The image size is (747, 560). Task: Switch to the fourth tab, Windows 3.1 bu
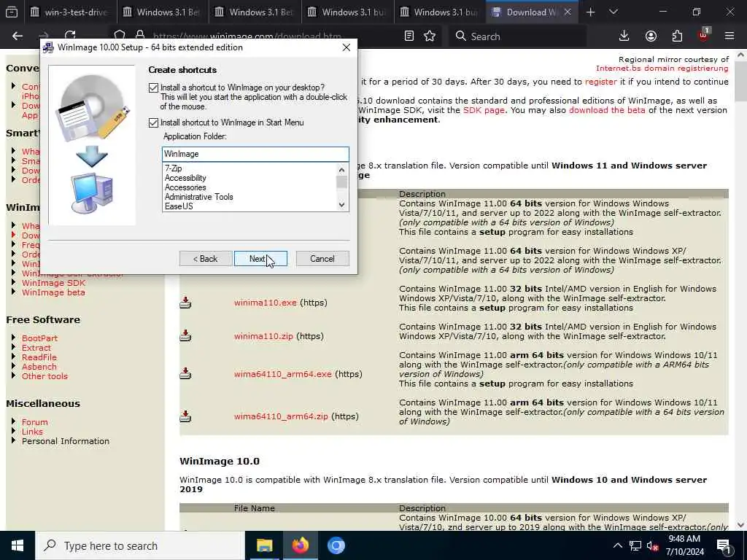point(347,12)
